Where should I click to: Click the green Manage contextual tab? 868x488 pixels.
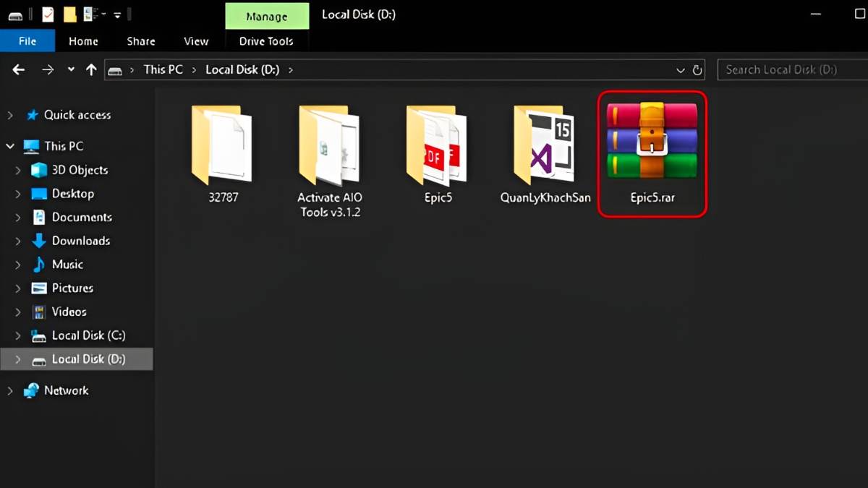[267, 16]
